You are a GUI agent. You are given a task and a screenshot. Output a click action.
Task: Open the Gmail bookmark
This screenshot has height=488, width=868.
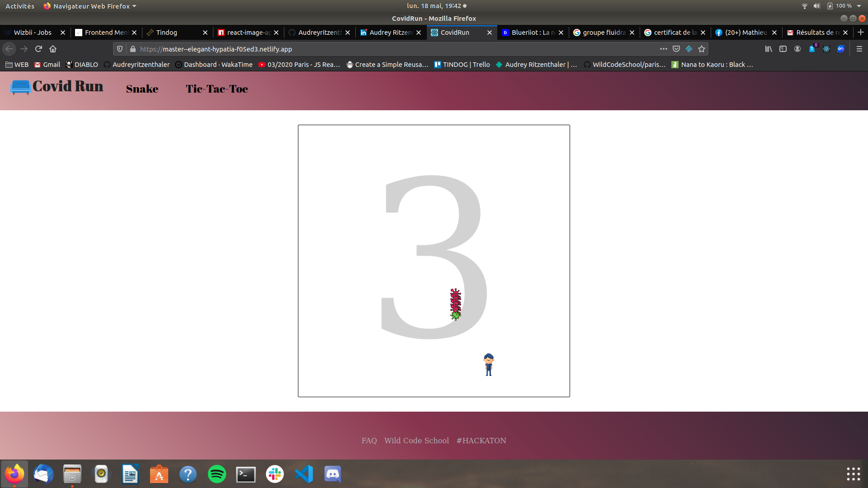[47, 65]
